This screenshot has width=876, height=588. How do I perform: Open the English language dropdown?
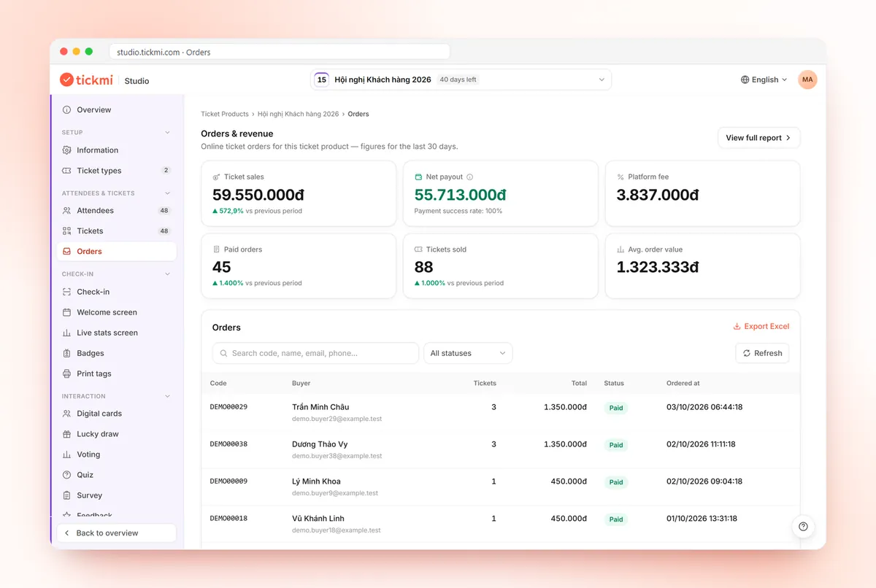(x=764, y=80)
